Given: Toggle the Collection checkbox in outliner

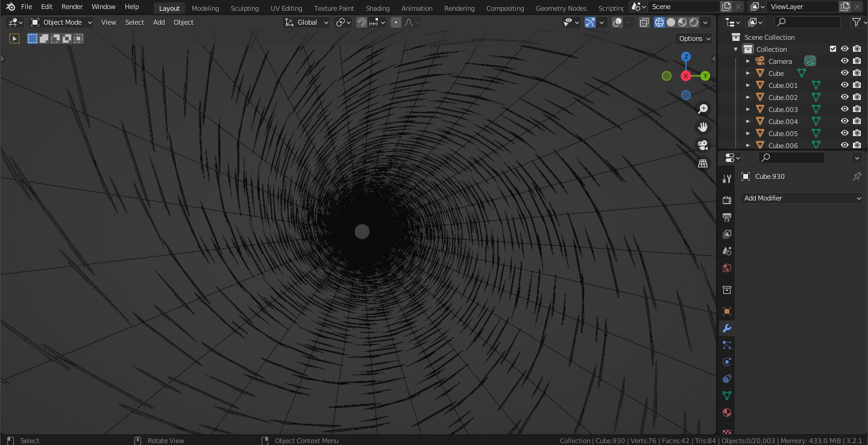Looking at the screenshot, I should click(x=833, y=49).
